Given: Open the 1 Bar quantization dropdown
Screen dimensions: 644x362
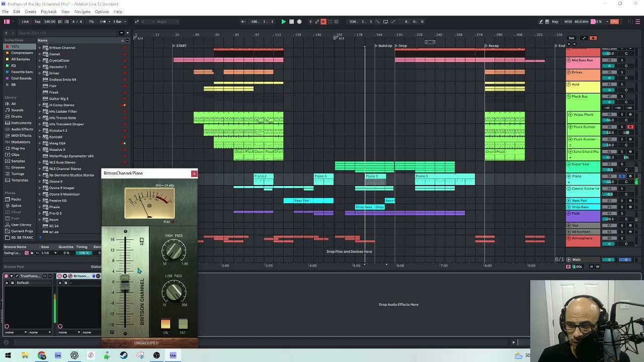Looking at the screenshot, I should (x=119, y=22).
